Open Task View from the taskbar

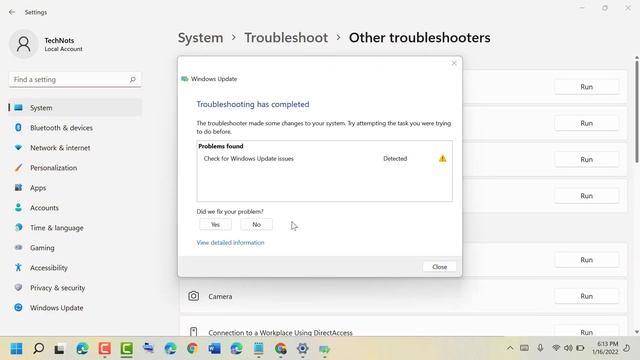pyautogui.click(x=59, y=349)
